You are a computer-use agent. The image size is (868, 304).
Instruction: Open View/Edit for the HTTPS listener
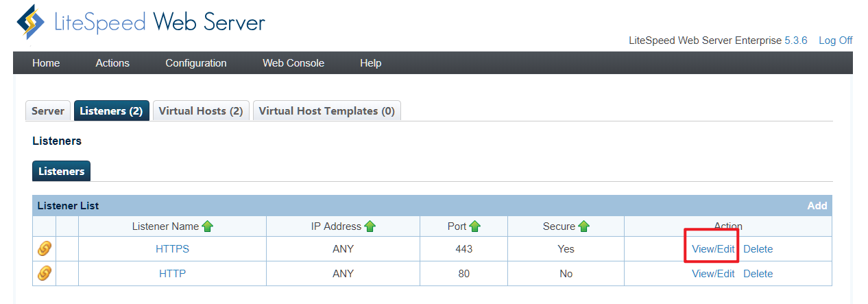[x=713, y=249]
